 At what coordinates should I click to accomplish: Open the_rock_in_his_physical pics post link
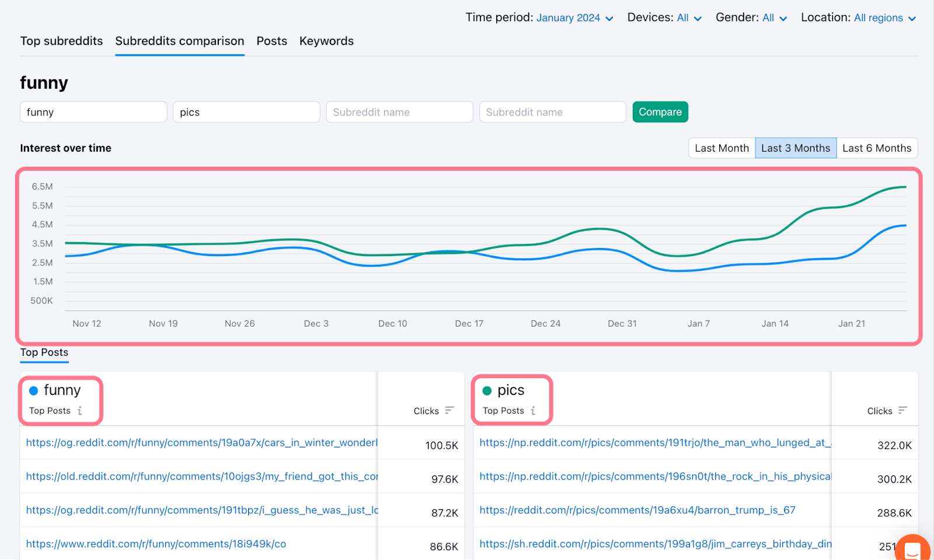[656, 477]
